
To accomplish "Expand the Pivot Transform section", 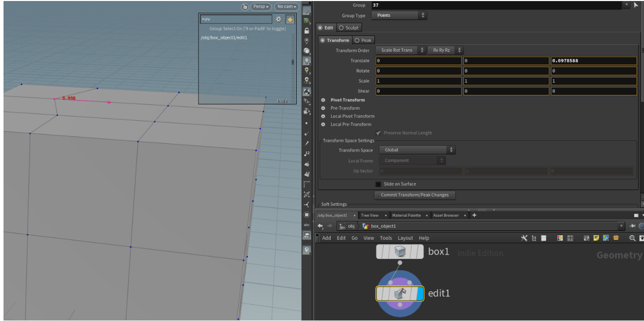I will pos(323,100).
